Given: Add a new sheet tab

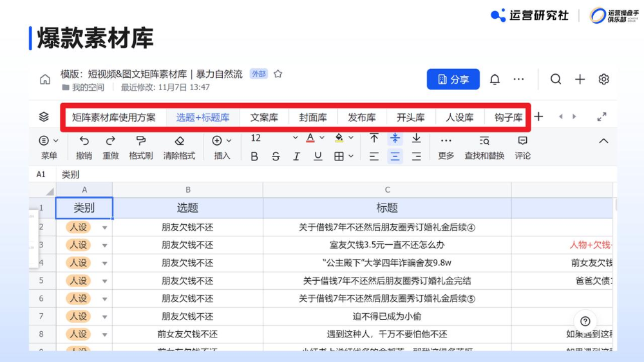Looking at the screenshot, I should (x=538, y=117).
